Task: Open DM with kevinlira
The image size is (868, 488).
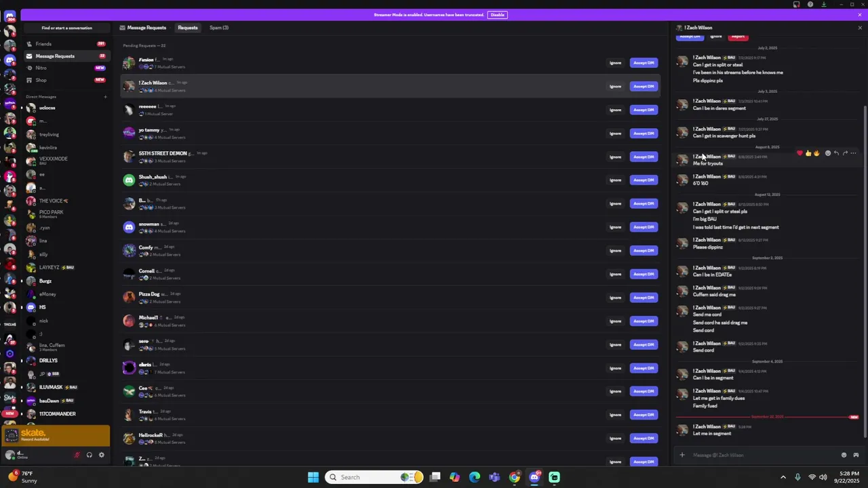Action: click(65, 147)
